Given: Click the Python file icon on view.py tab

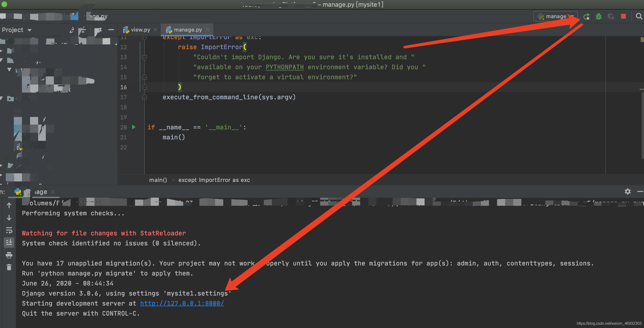Looking at the screenshot, I should 126,30.
